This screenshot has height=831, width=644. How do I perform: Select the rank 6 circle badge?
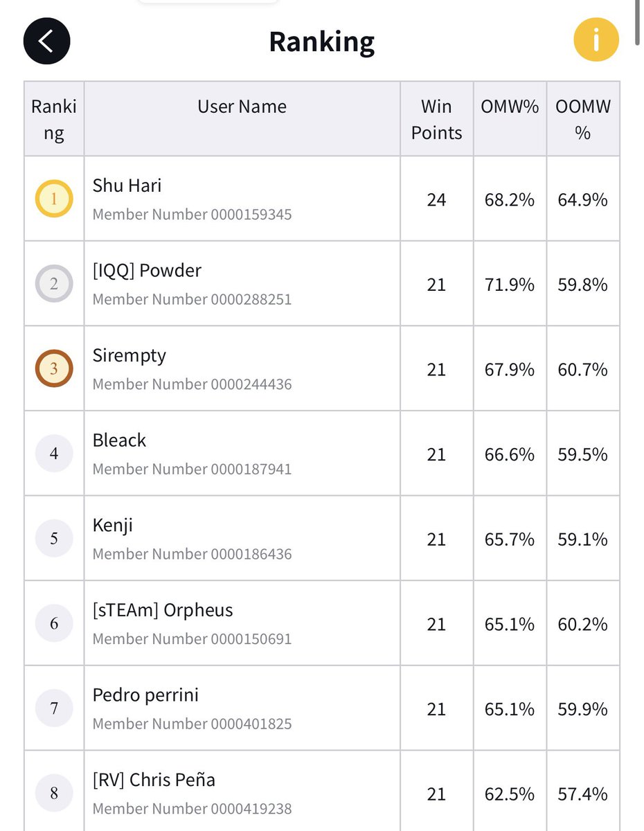point(54,623)
